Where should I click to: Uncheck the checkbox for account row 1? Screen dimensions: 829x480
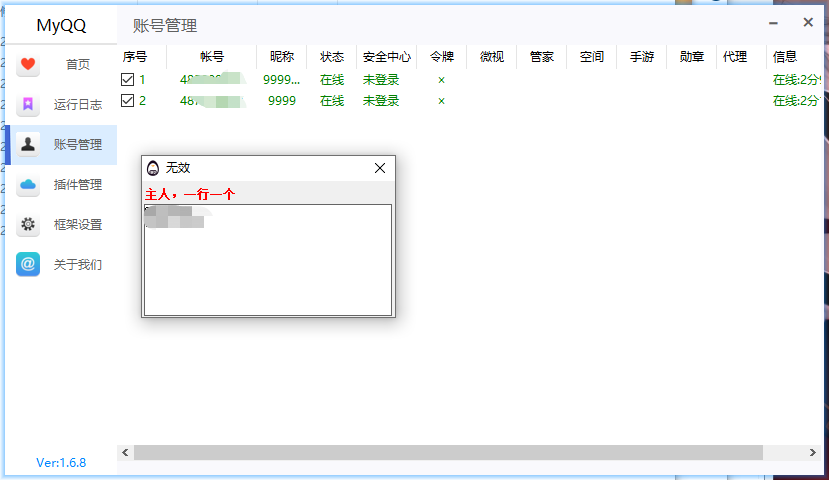point(127,79)
